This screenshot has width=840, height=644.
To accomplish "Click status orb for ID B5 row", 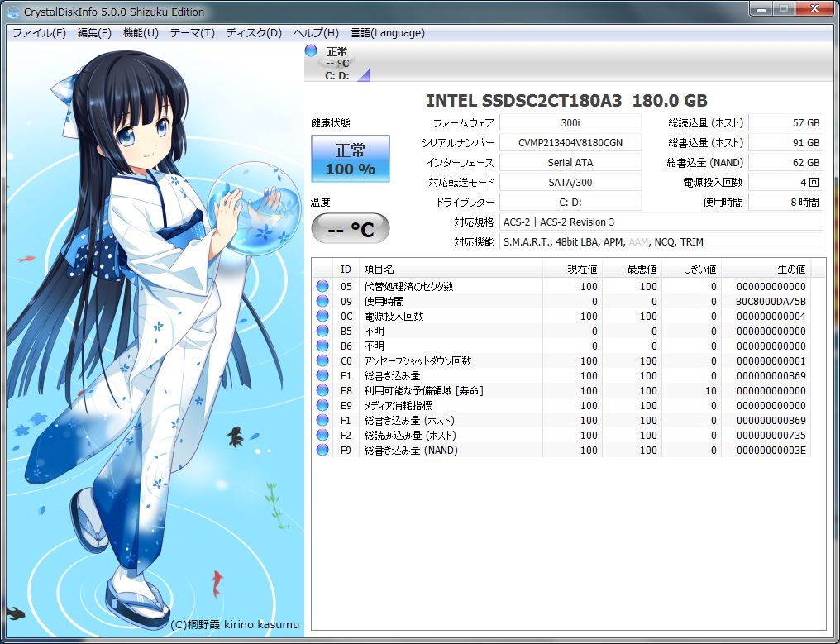I will [x=322, y=332].
